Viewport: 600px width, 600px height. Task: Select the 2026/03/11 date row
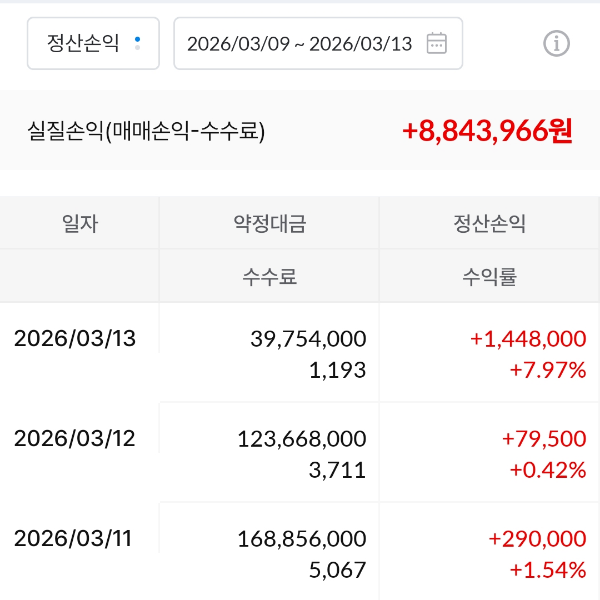[x=73, y=538]
